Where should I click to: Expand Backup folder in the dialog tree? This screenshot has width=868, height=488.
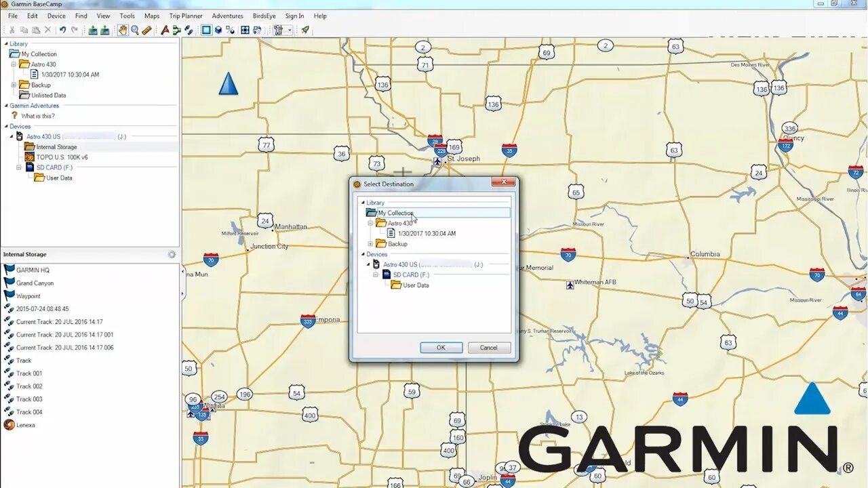(x=370, y=244)
